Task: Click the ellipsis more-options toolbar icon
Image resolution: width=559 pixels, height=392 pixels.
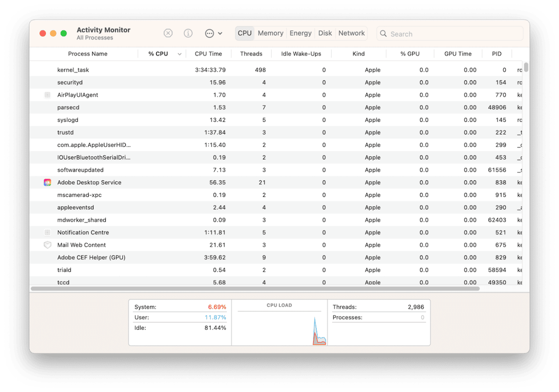Action: click(209, 33)
